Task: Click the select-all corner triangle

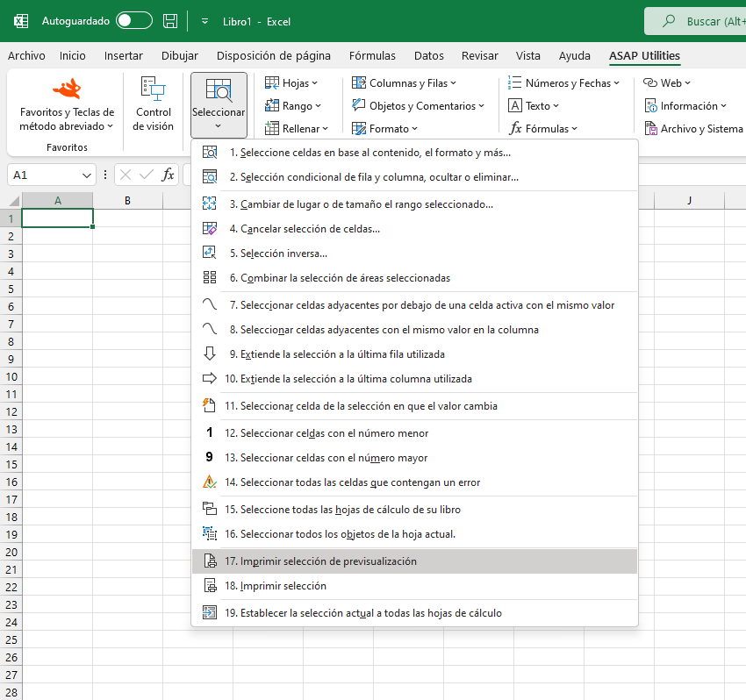Action: point(14,201)
